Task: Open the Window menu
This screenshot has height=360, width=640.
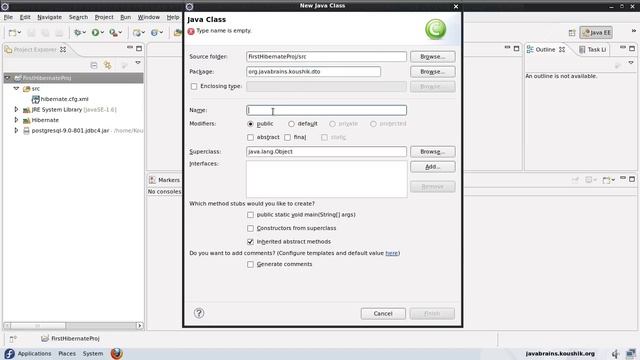Action: [x=149, y=17]
